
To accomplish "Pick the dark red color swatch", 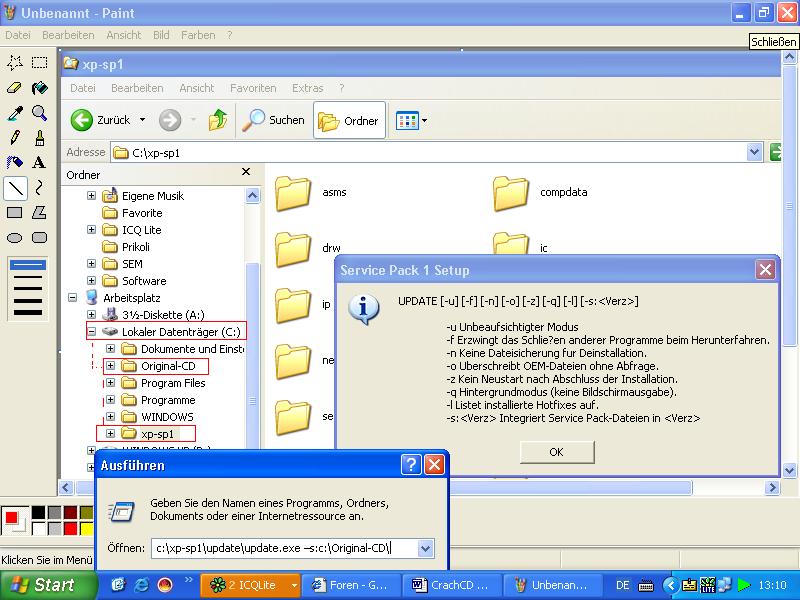I will (70, 512).
